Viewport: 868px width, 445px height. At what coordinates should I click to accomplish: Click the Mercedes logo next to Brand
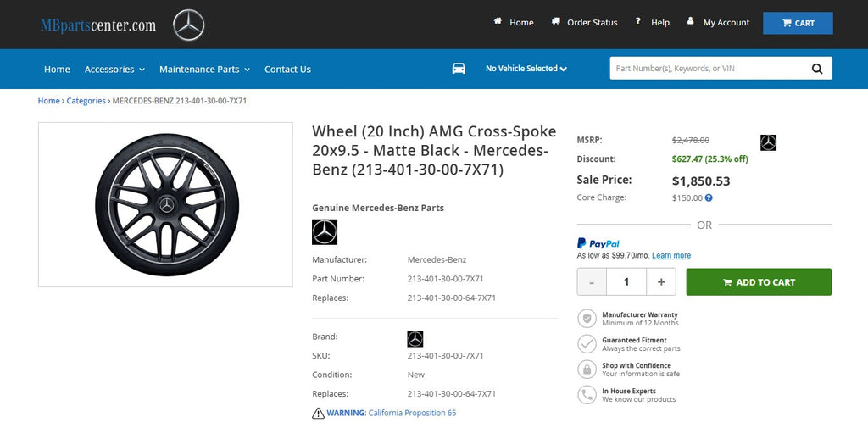point(415,339)
